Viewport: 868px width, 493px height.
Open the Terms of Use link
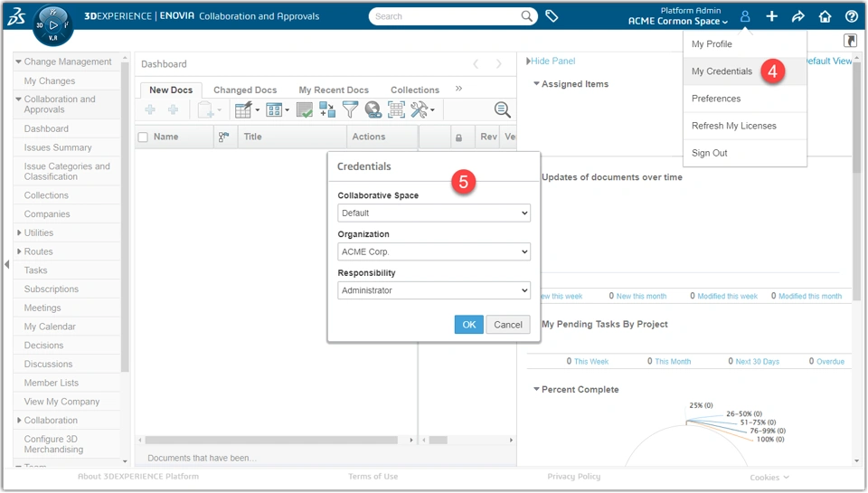[373, 477]
